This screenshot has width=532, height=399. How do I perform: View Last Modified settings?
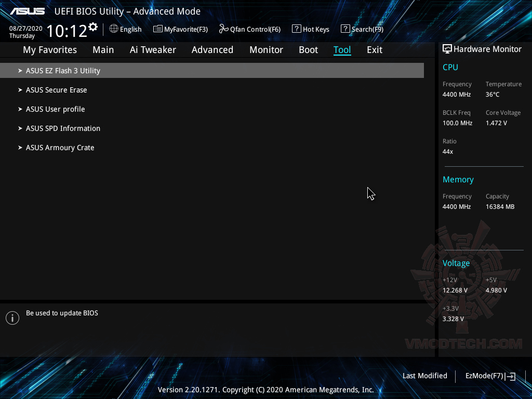(425, 376)
